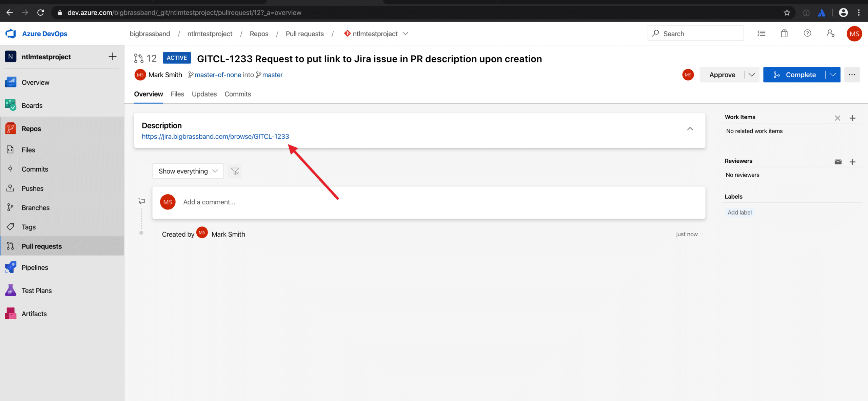
Task: Go back with the browser back arrow
Action: point(9,13)
